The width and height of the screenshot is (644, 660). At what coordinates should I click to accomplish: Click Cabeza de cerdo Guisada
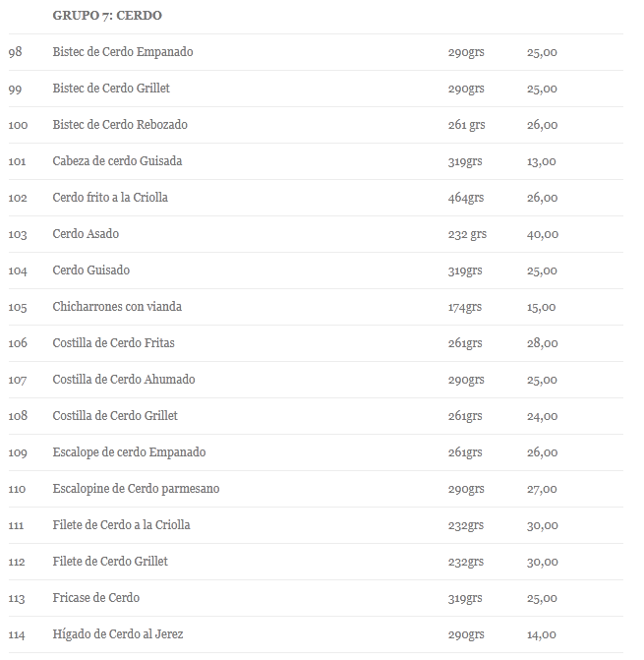117,161
